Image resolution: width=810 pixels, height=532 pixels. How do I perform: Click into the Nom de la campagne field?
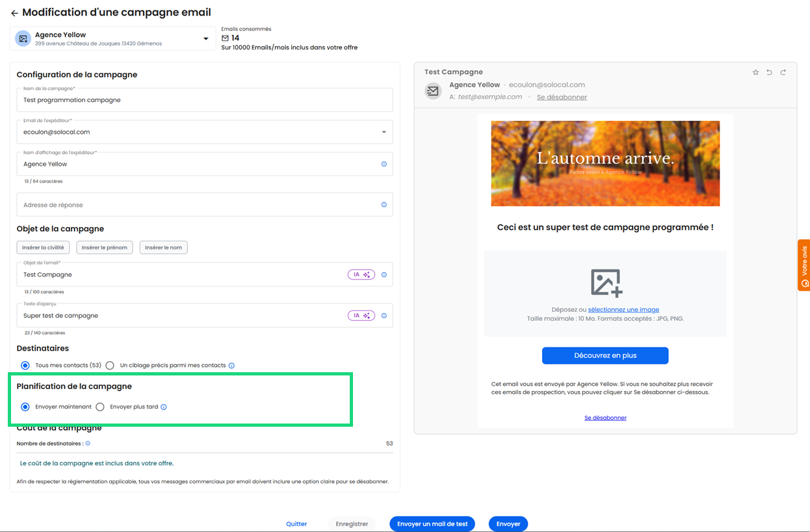[204, 101]
